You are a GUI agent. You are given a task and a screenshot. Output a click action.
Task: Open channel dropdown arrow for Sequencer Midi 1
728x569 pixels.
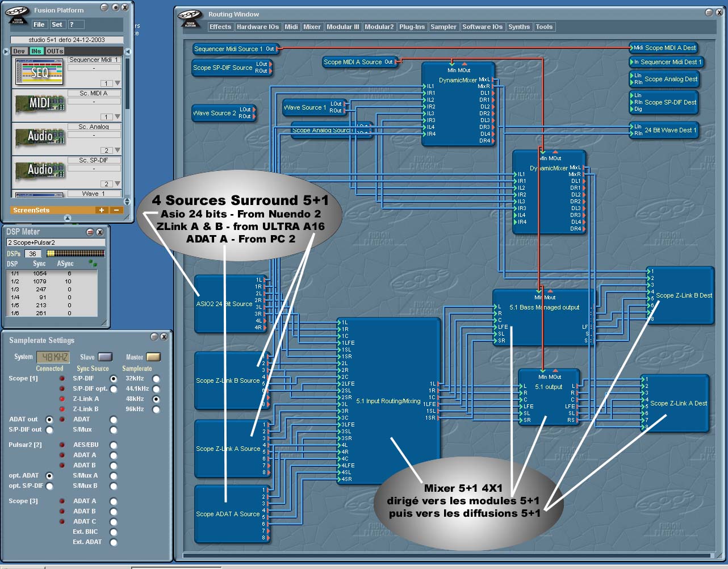pyautogui.click(x=118, y=83)
